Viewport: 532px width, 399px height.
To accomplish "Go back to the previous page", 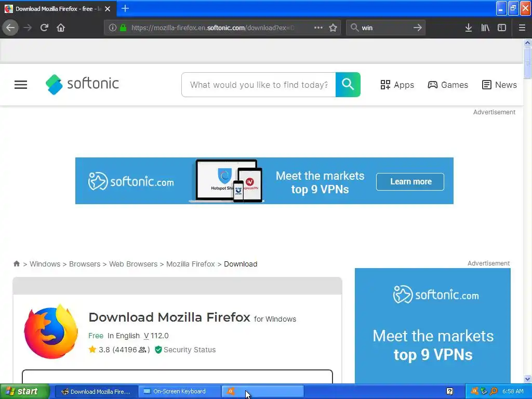I will [10, 28].
